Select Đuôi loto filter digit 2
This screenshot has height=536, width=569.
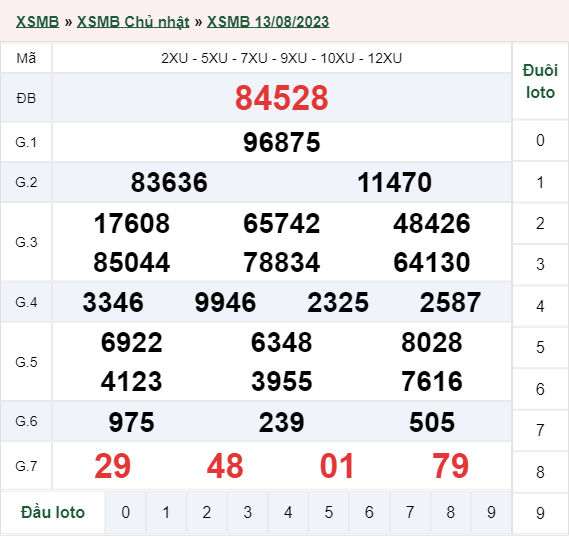click(x=540, y=224)
